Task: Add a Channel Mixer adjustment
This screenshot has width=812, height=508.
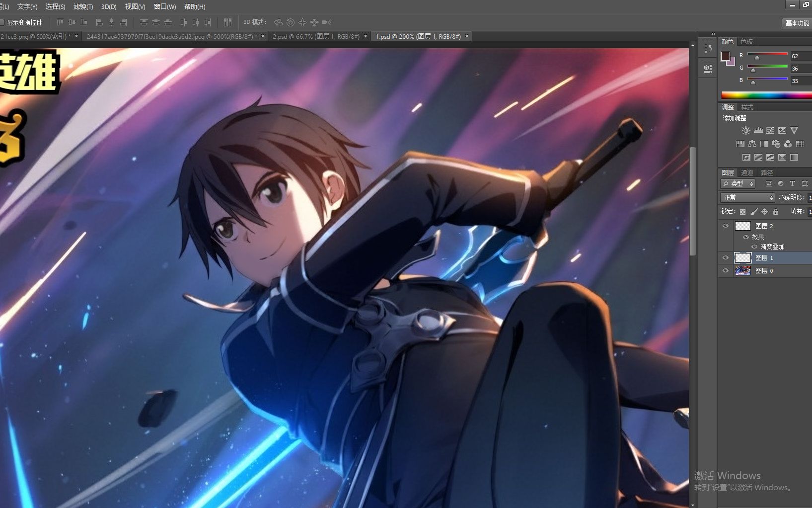Action: pyautogui.click(x=788, y=144)
